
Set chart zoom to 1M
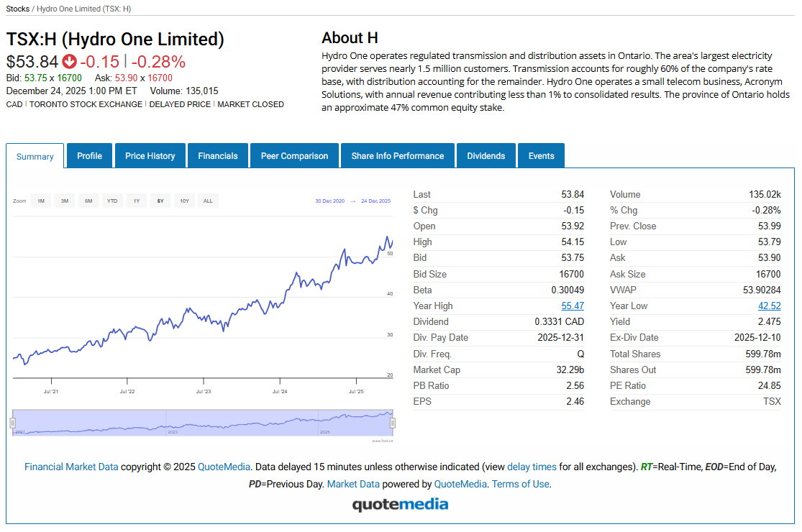pos(41,201)
